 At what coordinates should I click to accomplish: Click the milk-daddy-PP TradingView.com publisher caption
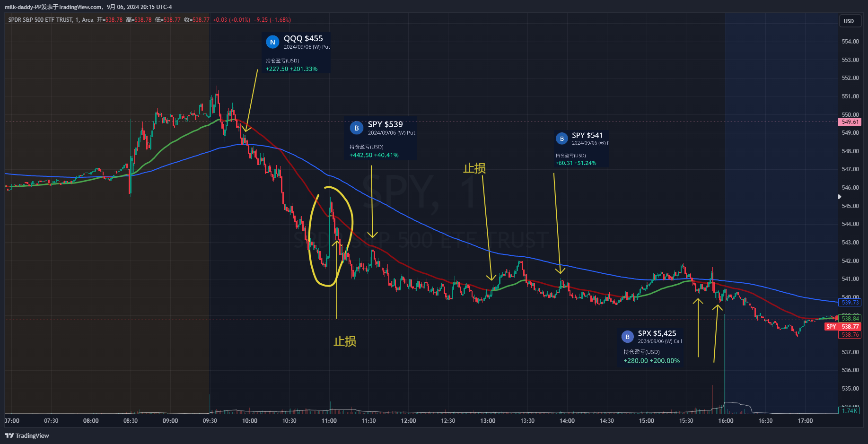88,7
